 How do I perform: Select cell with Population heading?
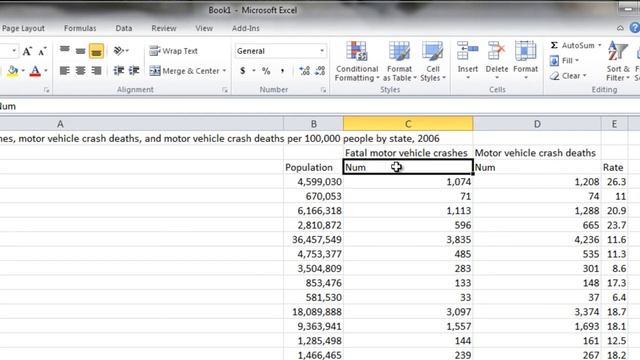pyautogui.click(x=313, y=167)
